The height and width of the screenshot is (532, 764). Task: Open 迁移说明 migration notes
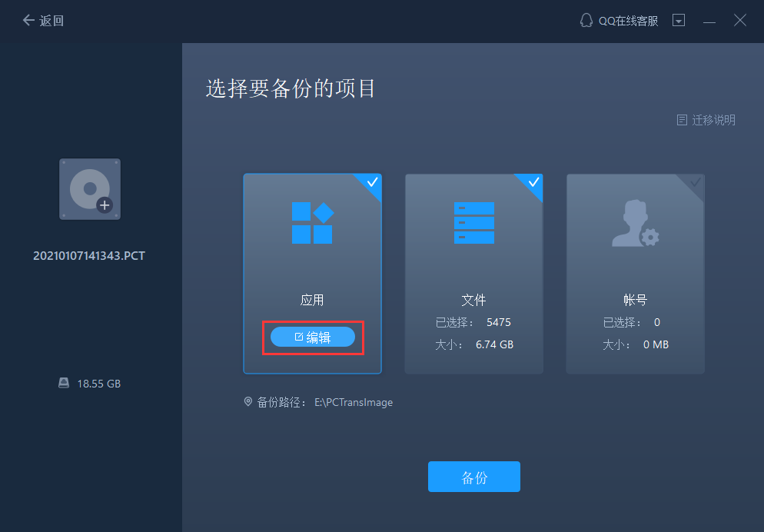pos(713,120)
